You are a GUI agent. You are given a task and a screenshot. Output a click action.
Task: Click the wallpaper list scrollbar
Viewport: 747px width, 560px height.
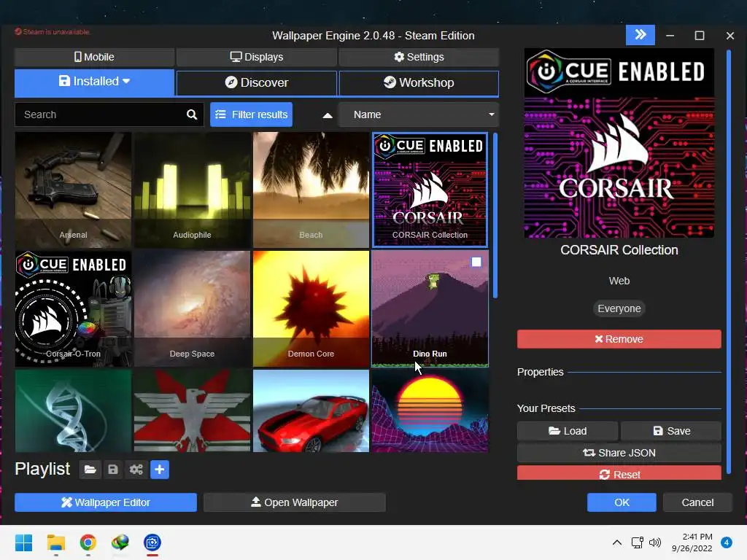[495, 215]
